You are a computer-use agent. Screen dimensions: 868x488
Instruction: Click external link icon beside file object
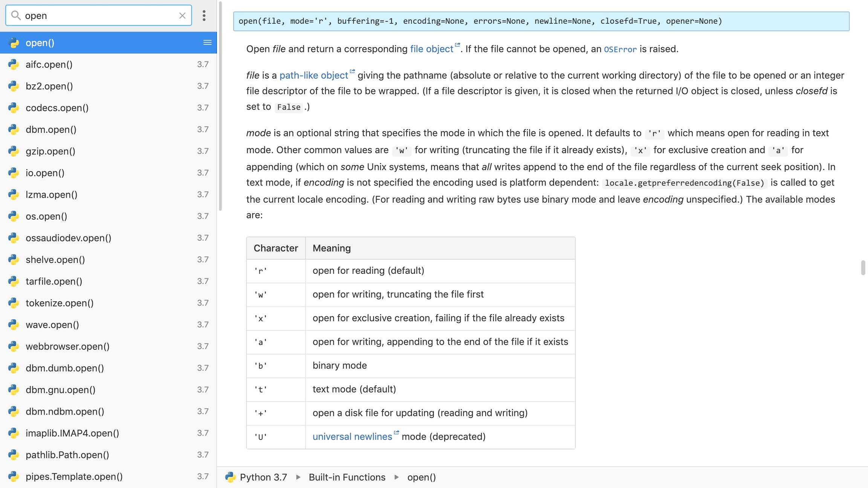457,45
